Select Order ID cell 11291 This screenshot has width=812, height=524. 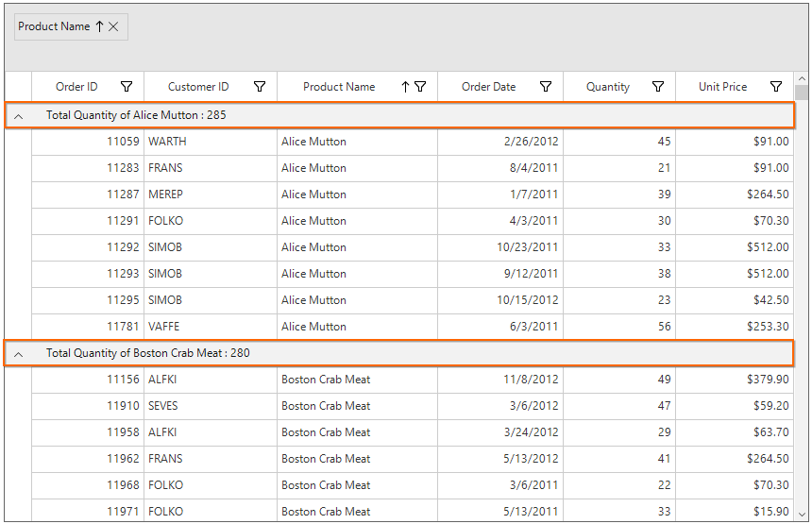[88, 221]
